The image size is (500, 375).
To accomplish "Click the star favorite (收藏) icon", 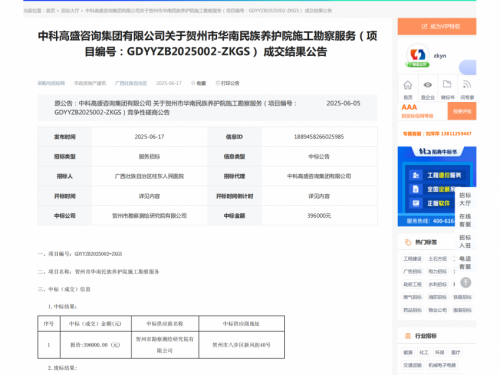I will coord(193,83).
